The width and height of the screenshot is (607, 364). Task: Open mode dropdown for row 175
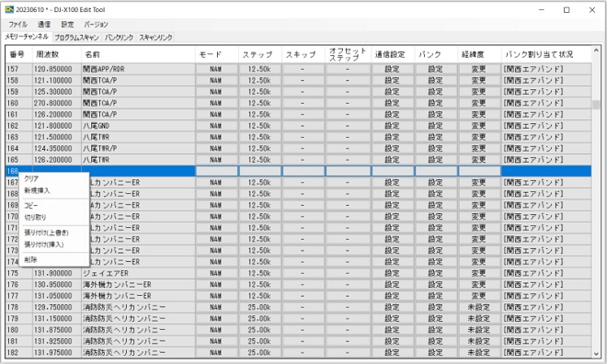coord(216,274)
